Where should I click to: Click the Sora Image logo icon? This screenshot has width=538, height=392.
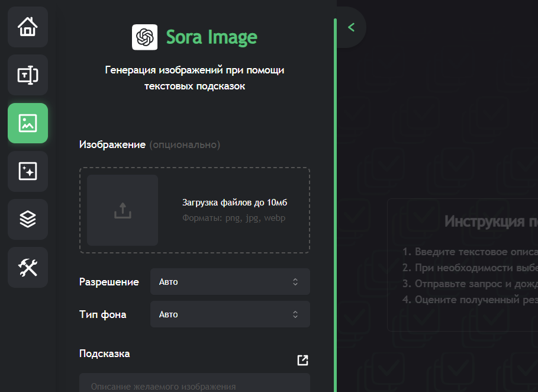[145, 37]
